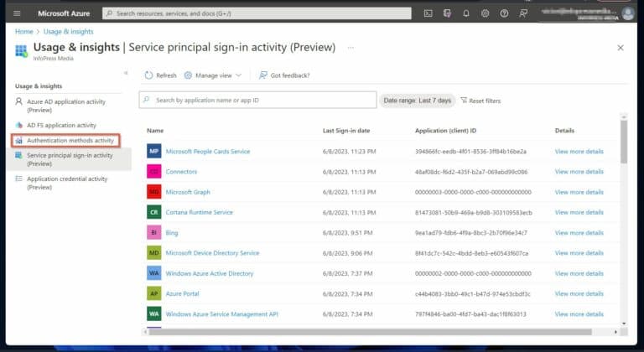Click the pink Connectors app icon
This screenshot has width=644, height=352.
(154, 172)
